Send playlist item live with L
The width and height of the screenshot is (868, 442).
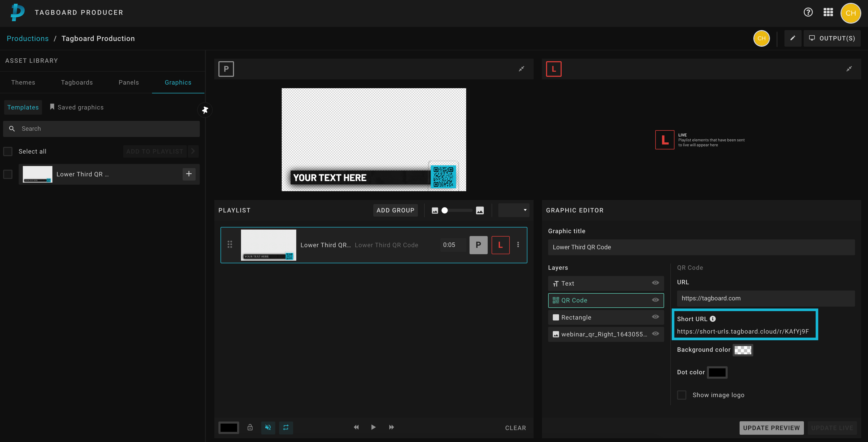pos(500,245)
